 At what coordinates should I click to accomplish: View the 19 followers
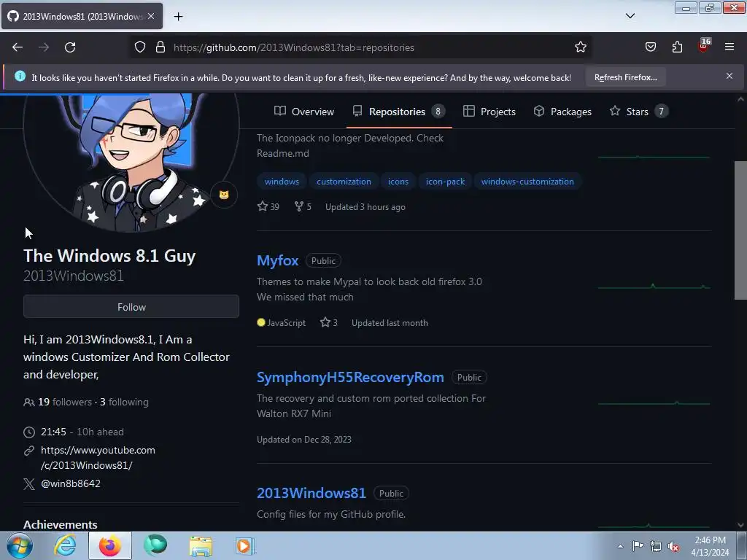(65, 402)
